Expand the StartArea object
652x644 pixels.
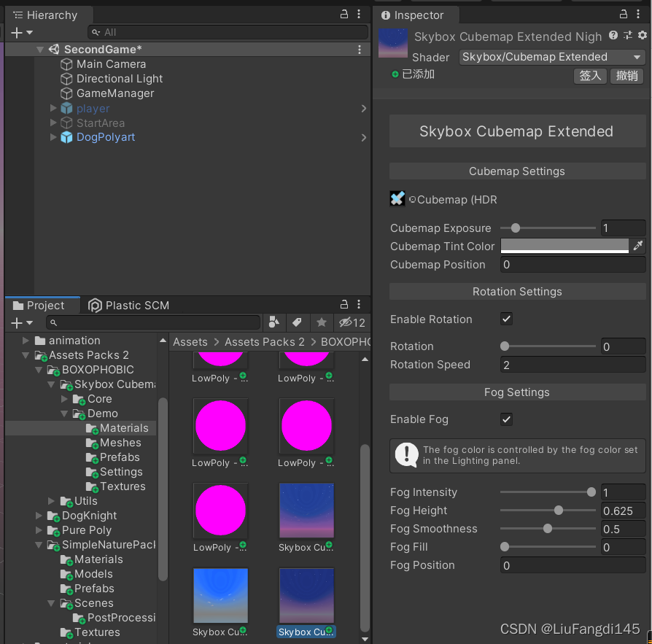coord(53,123)
